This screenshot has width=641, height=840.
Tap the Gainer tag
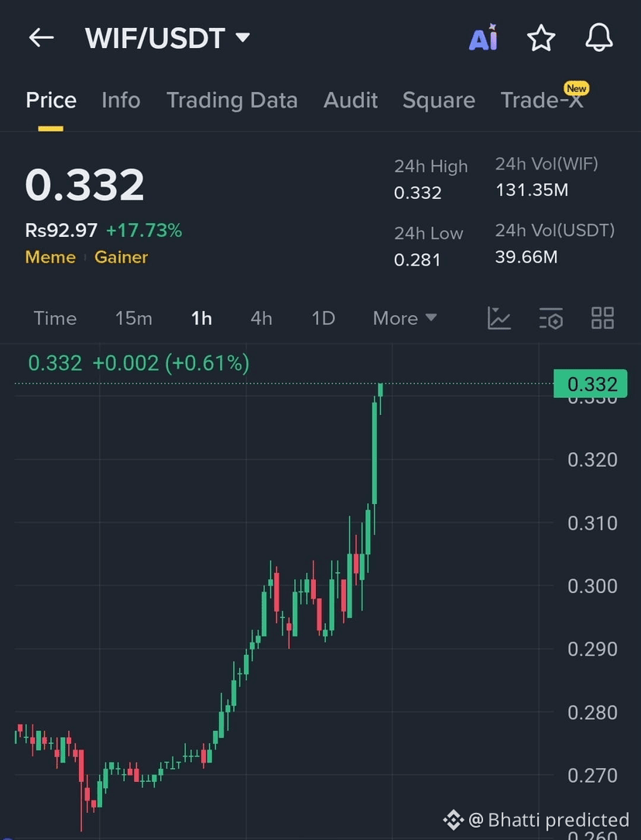[x=121, y=257]
